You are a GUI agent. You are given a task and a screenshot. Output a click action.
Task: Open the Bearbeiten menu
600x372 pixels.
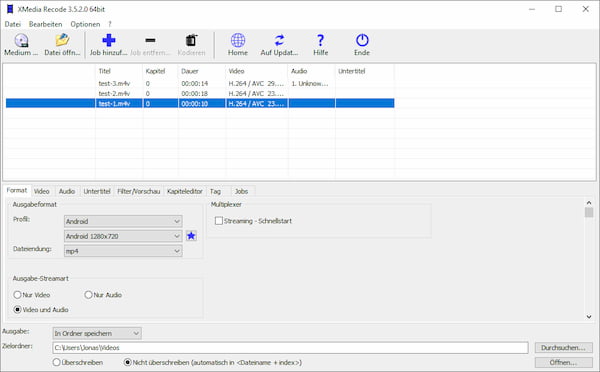tap(46, 24)
